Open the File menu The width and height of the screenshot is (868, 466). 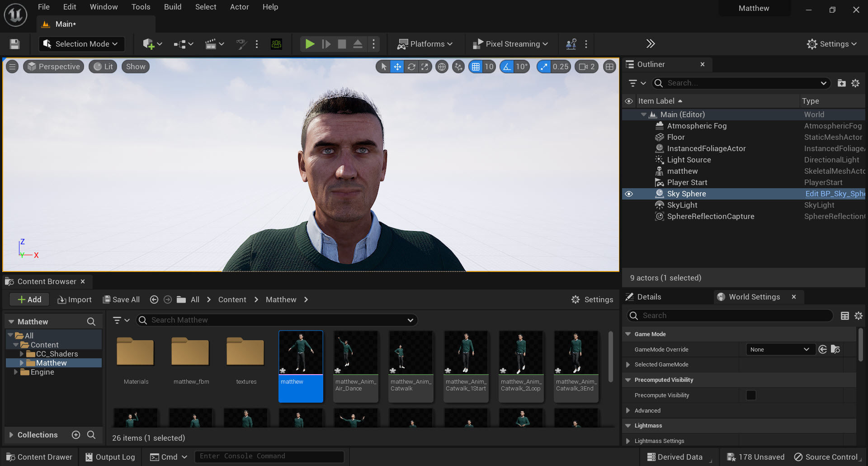[x=44, y=7]
